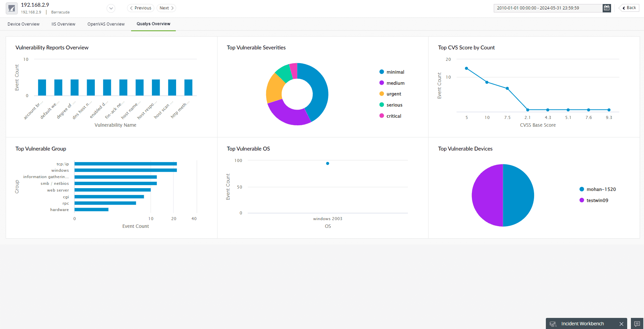
Task: Toggle the critical severity legend item
Action: coord(390,116)
